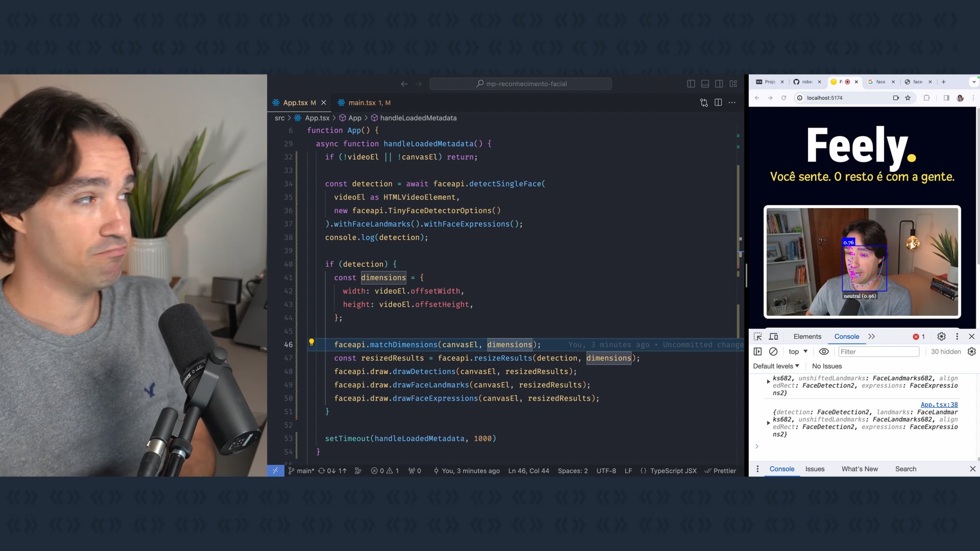Open the DevTools settings gear in the top bar
This screenshot has width=980, height=551.
click(941, 337)
